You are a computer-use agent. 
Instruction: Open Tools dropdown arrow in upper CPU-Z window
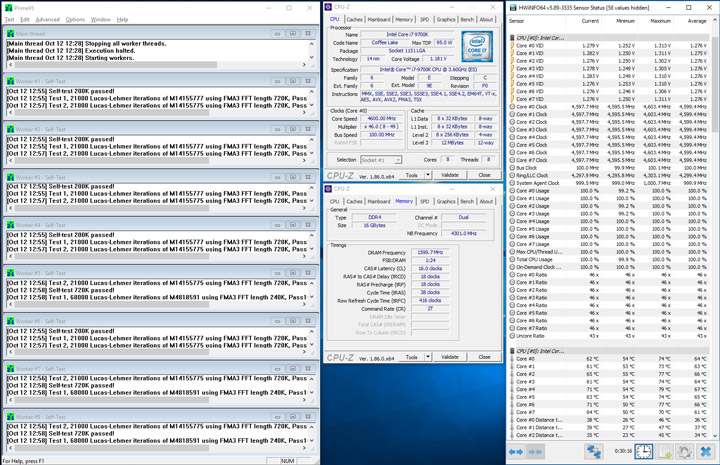coord(430,174)
